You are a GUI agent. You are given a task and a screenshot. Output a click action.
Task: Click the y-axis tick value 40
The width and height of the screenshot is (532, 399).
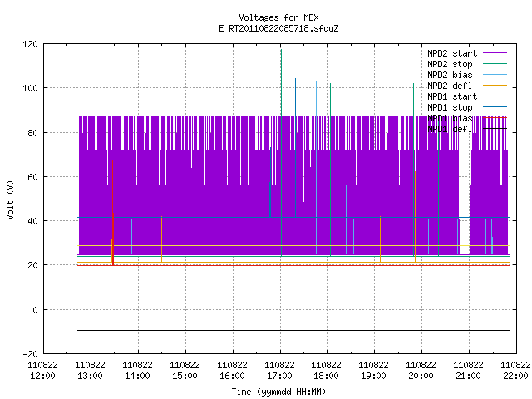pos(32,222)
